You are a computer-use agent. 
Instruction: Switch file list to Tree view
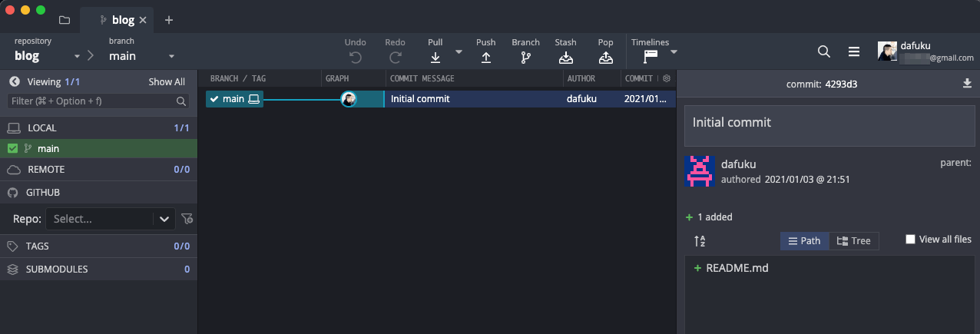click(x=853, y=241)
